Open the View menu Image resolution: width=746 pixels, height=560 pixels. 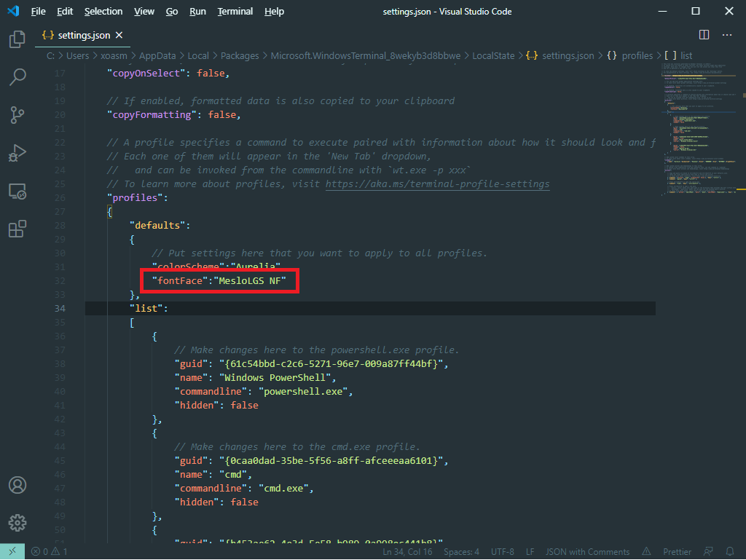coord(144,12)
